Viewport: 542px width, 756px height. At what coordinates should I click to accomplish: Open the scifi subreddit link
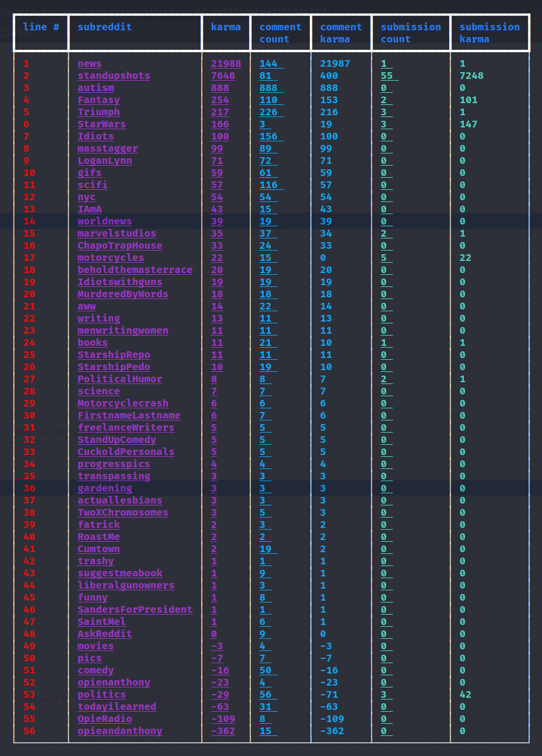[93, 185]
